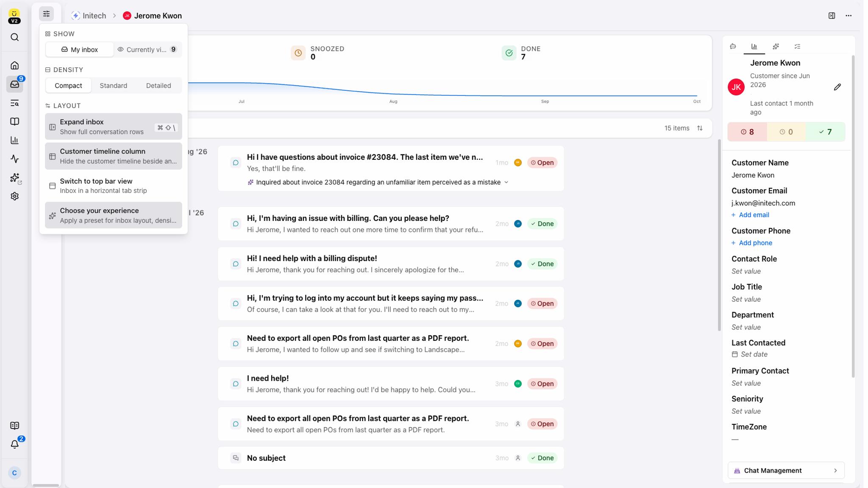Open the more options ellipsis menu
Image resolution: width=868 pixels, height=488 pixels.
coord(849,16)
